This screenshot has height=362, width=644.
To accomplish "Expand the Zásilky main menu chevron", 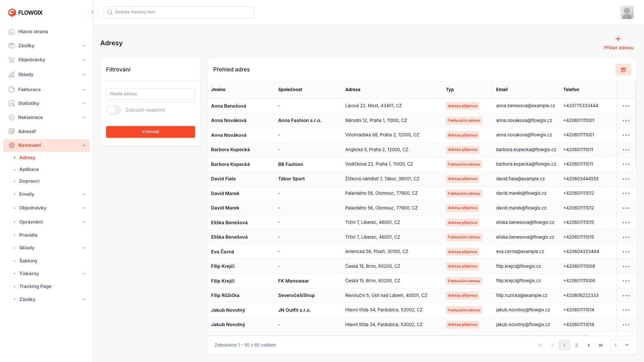I will [84, 46].
